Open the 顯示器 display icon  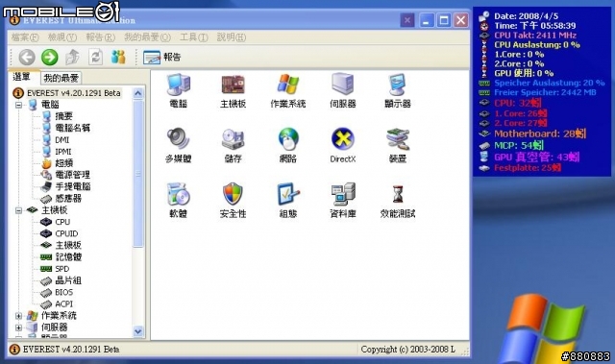point(398,90)
